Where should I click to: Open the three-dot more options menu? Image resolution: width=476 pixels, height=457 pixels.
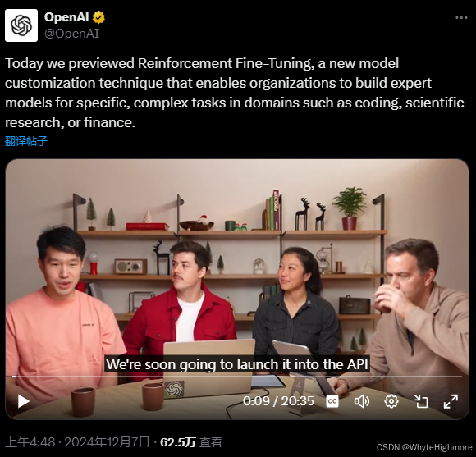point(461,17)
